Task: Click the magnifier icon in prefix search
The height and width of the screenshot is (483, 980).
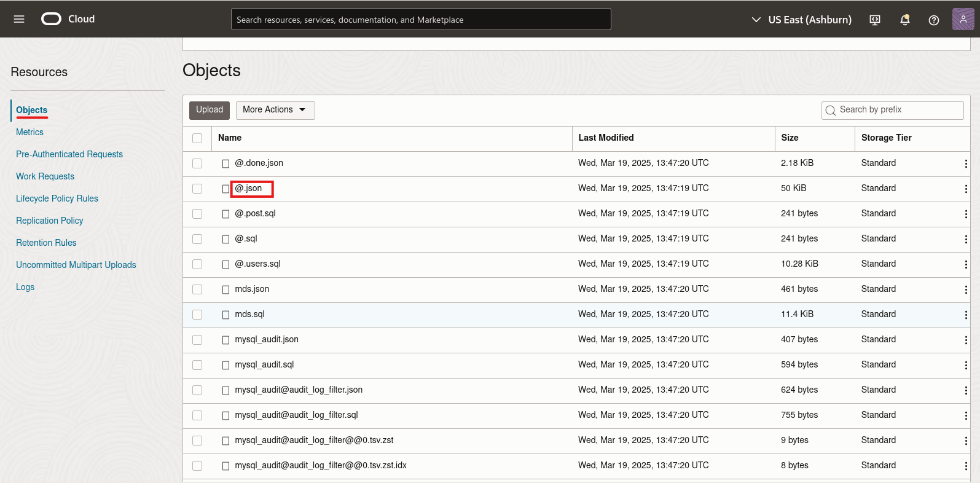Action: [831, 110]
